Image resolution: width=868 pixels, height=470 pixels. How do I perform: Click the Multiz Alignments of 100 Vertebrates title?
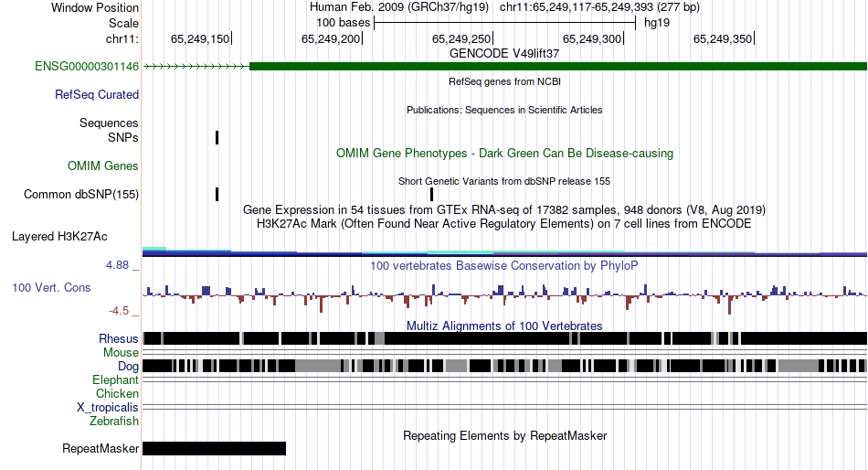(x=504, y=326)
